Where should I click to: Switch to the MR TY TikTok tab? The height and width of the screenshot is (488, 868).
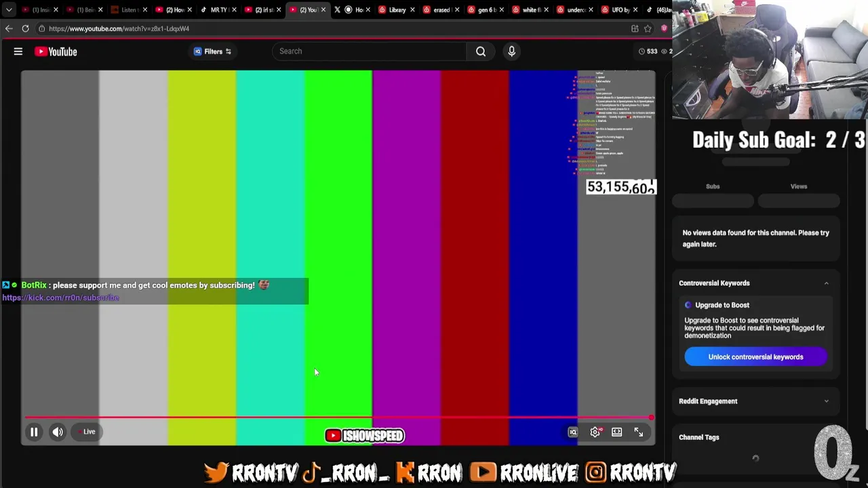click(x=217, y=9)
